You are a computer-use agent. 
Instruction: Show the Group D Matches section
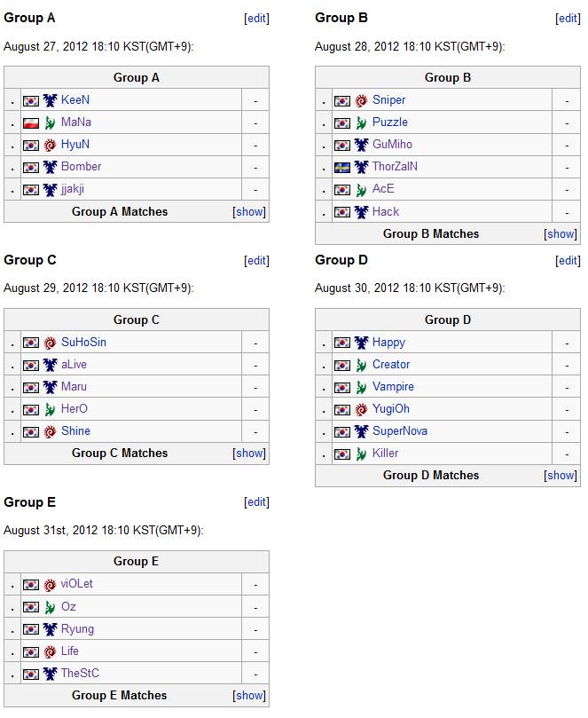click(561, 476)
